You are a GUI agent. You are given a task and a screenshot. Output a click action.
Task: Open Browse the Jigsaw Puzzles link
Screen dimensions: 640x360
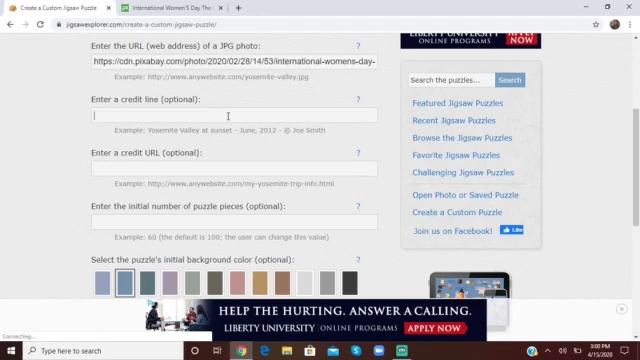[462, 138]
